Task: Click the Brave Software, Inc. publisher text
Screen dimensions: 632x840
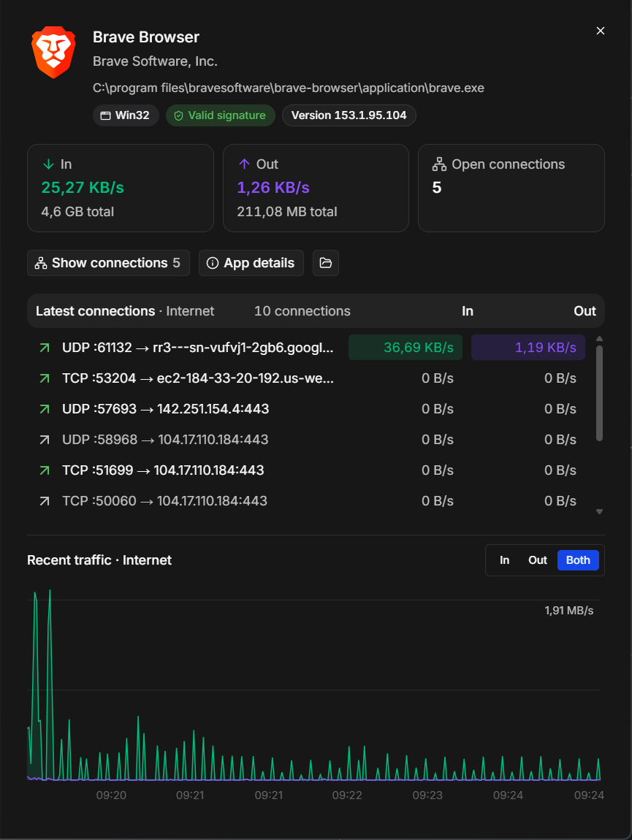Action: tap(155, 61)
